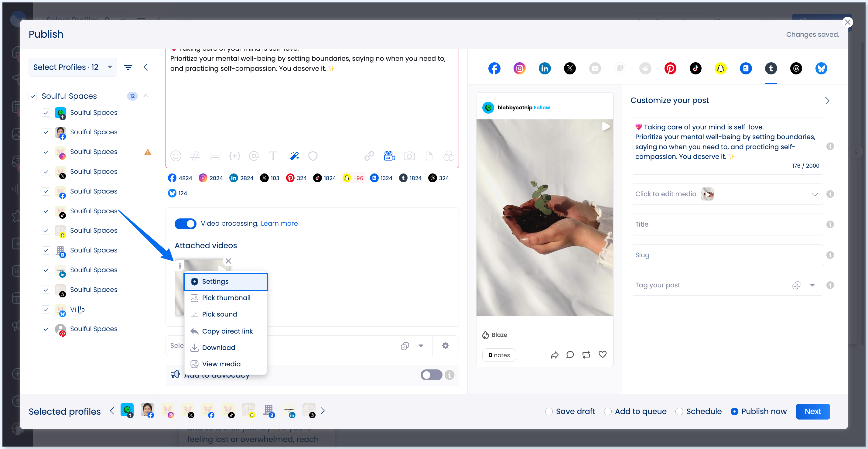Open the Learn more link
This screenshot has width=868, height=449.
coord(279,224)
